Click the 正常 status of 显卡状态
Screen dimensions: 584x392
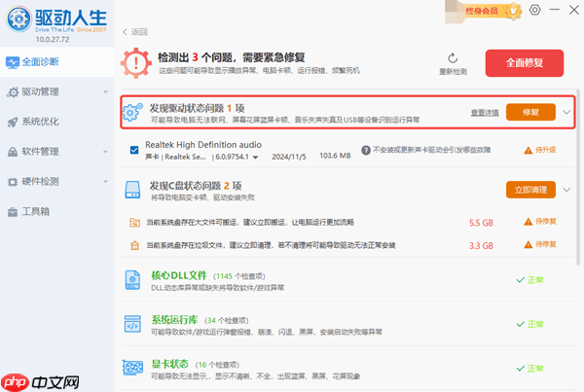[x=535, y=369]
